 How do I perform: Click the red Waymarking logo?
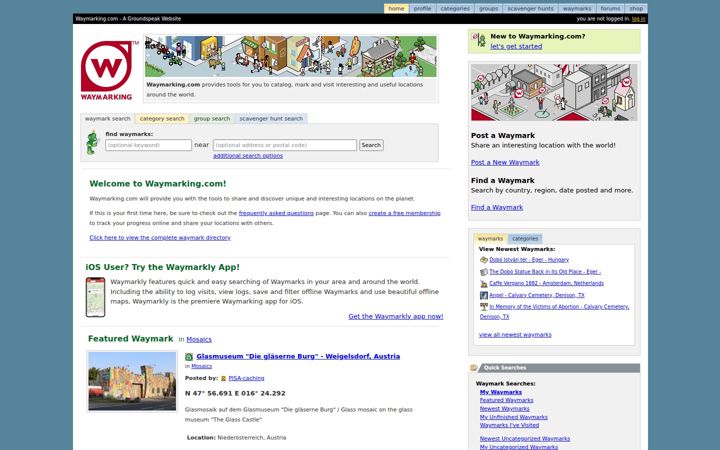(107, 70)
